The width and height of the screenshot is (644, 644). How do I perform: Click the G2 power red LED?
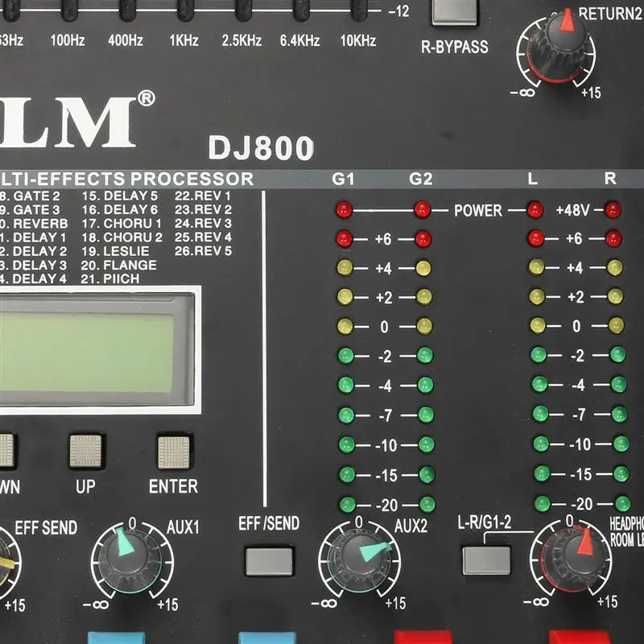tap(422, 210)
